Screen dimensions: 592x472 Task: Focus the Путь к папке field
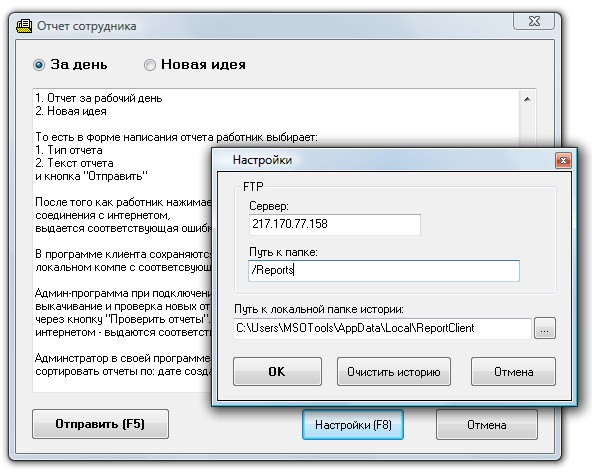pos(384,270)
